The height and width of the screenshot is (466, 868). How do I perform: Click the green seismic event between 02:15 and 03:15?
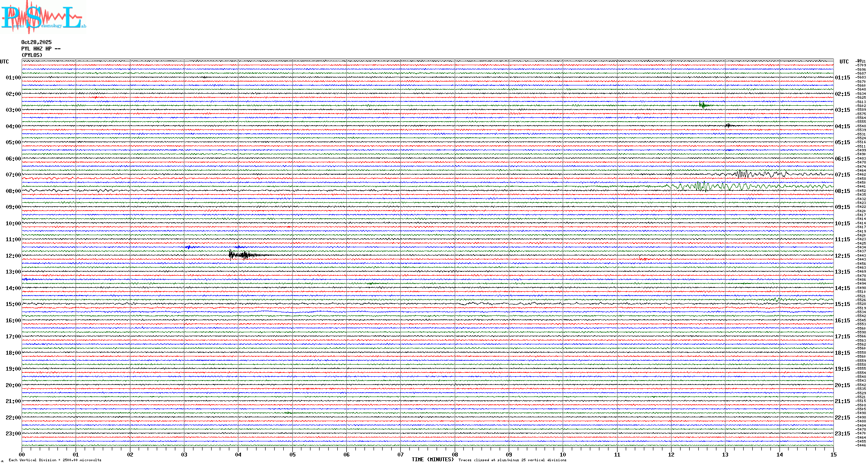[703, 105]
